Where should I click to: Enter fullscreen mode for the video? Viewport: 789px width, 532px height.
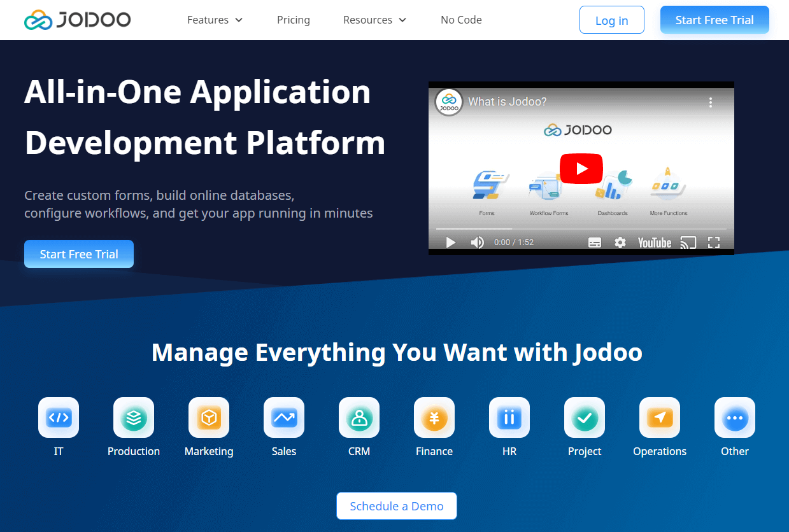[714, 242]
